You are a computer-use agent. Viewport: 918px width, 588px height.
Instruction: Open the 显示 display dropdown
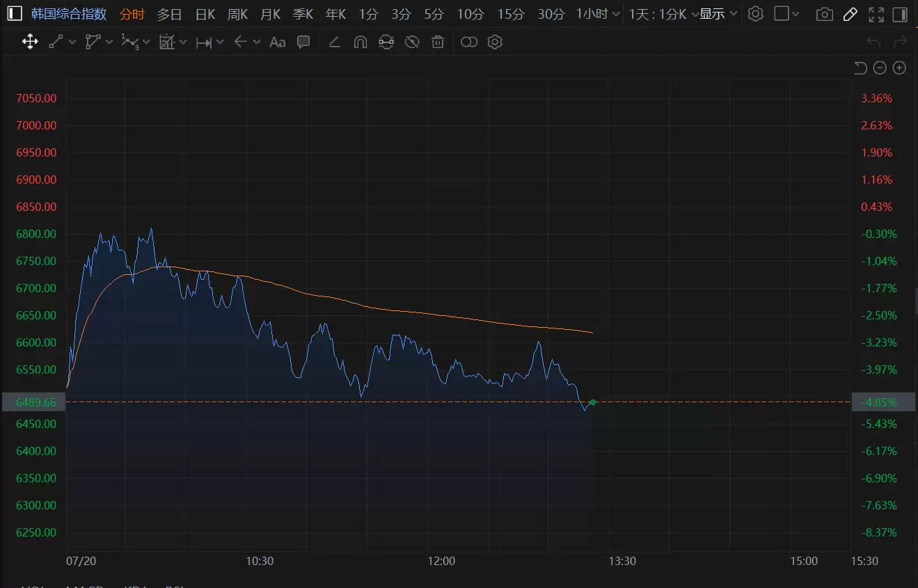[718, 14]
